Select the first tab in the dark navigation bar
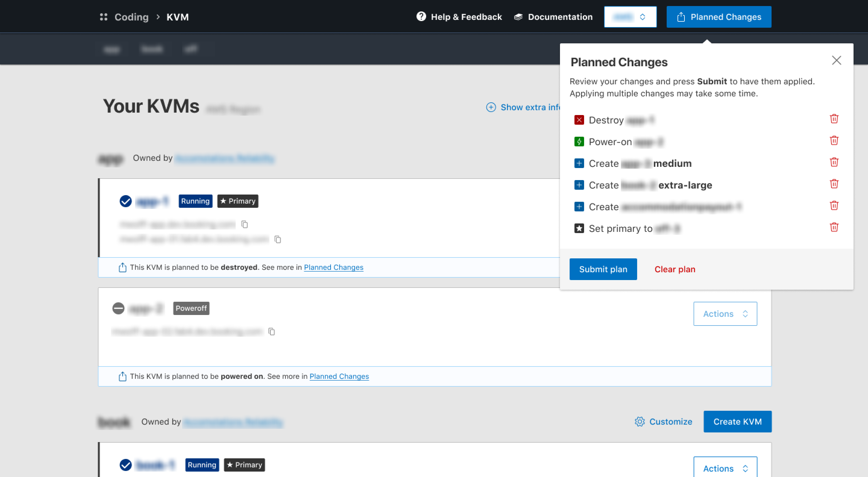The image size is (868, 477). coord(112,49)
